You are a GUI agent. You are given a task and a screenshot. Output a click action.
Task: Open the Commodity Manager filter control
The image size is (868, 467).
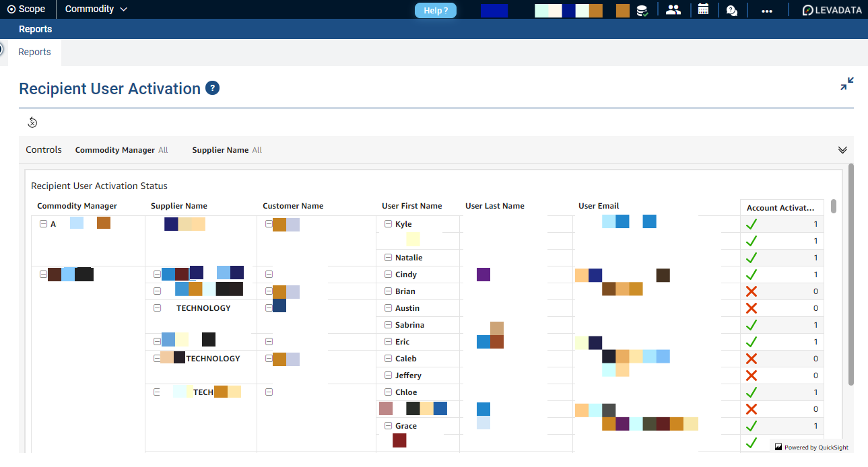pos(121,150)
